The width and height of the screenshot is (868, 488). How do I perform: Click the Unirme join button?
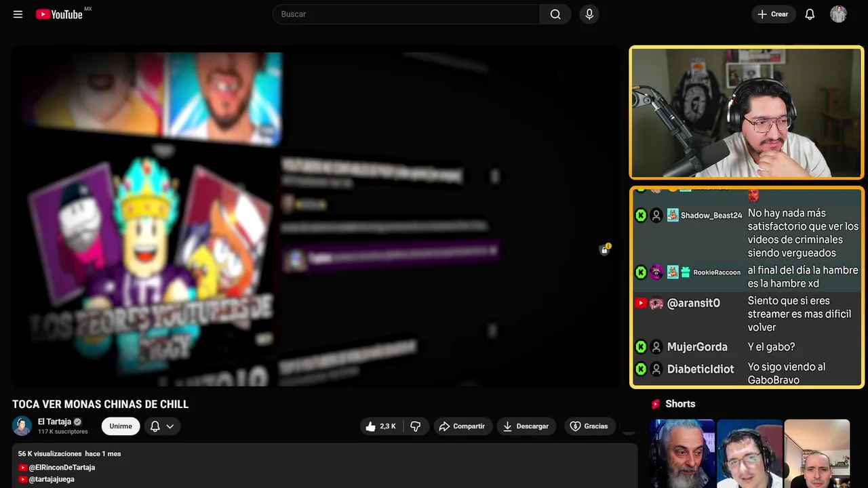tap(121, 426)
